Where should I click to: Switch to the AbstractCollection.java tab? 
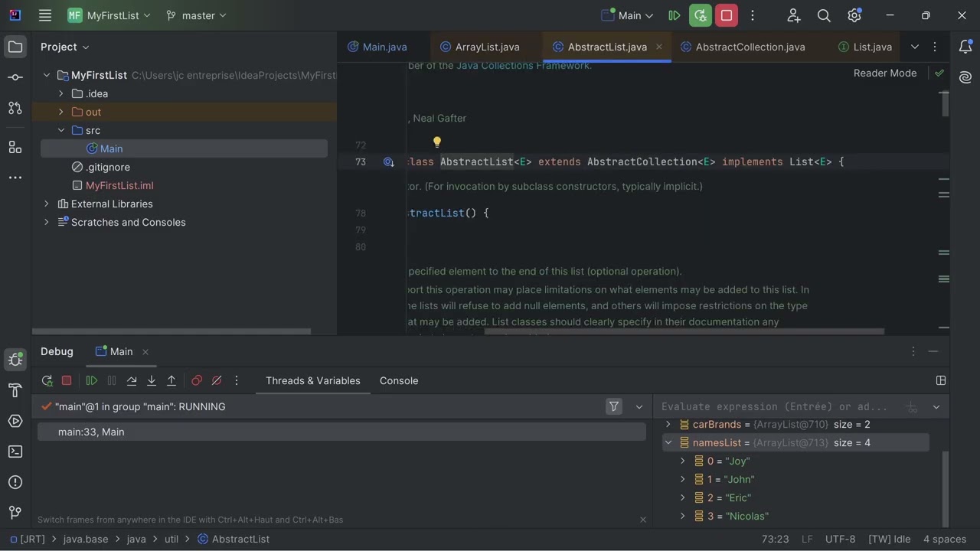(x=743, y=47)
